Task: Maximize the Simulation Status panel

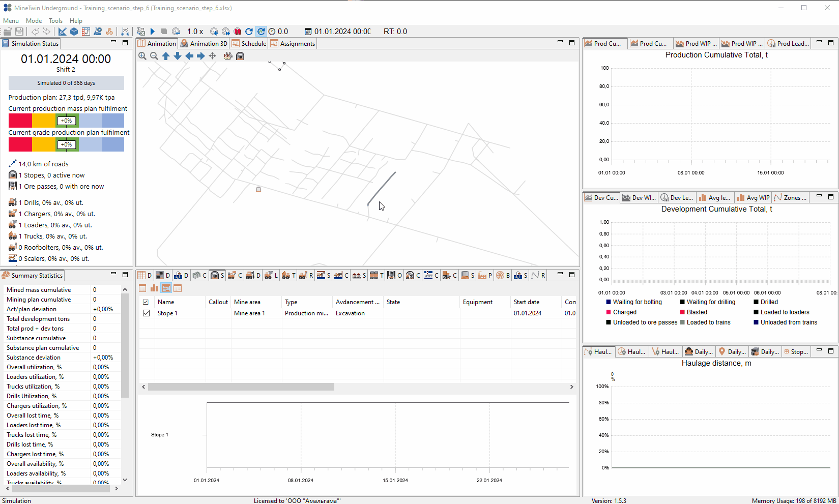Action: click(x=125, y=43)
